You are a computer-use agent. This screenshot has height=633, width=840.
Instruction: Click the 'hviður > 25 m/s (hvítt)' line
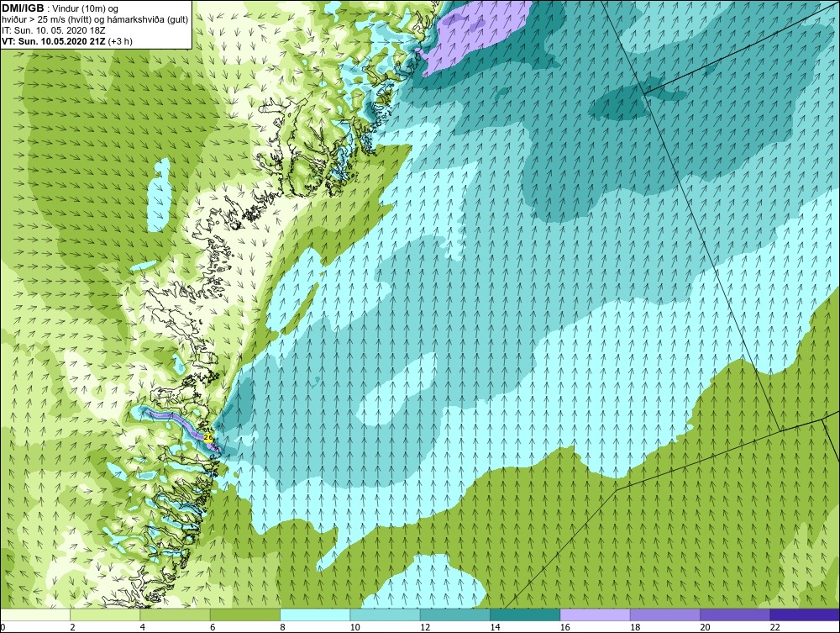click(x=95, y=20)
